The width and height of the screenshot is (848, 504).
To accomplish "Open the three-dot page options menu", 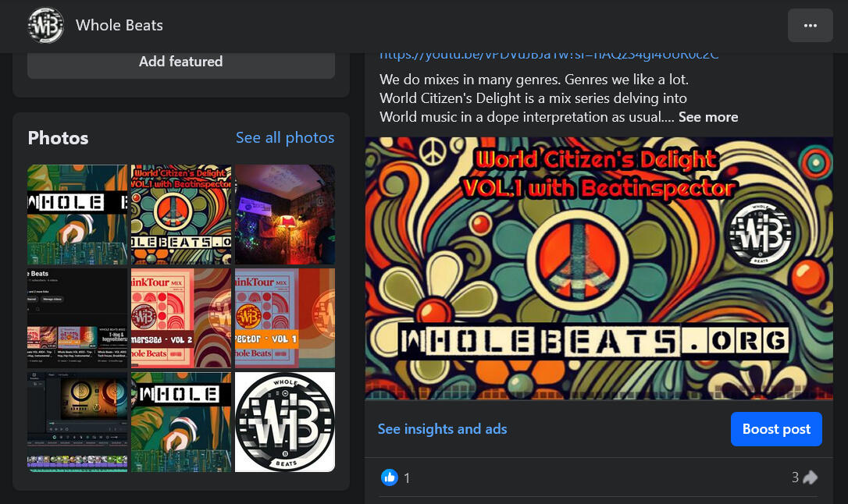I will [810, 26].
